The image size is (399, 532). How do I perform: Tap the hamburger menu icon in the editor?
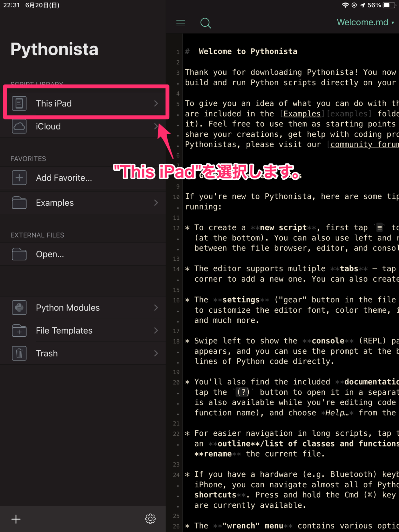180,23
